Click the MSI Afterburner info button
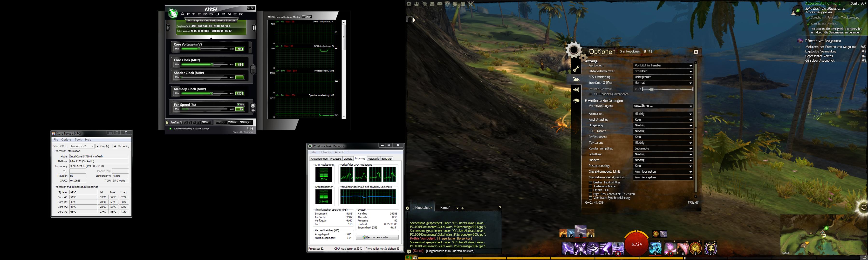The width and height of the screenshot is (868, 260). coord(254,28)
